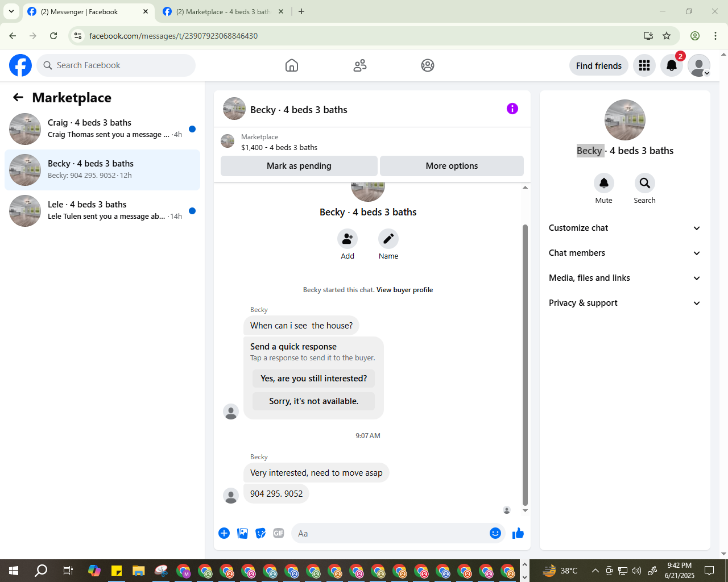Viewport: 728px width, 582px height.
Task: Show hidden system tray icons
Action: (x=595, y=571)
